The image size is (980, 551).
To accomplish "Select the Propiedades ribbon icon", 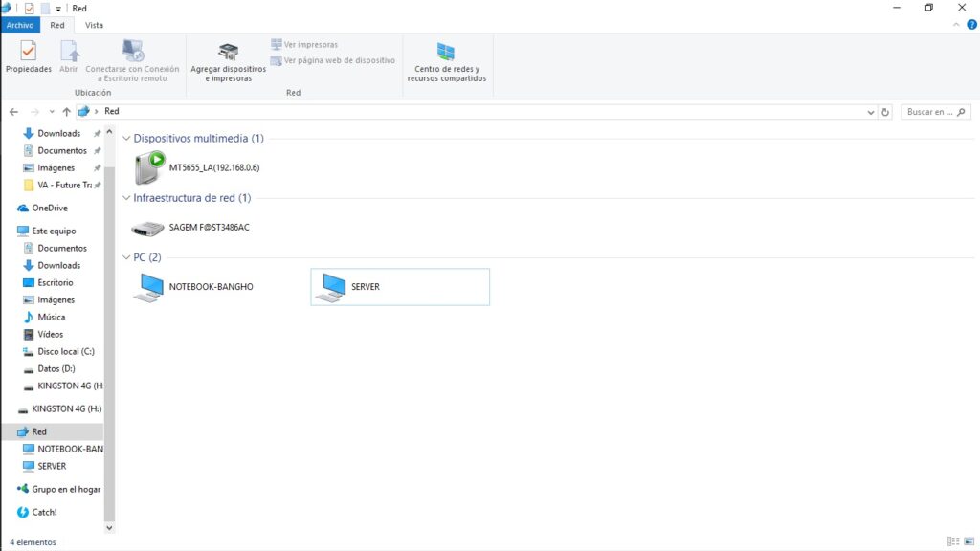I will [x=28, y=59].
